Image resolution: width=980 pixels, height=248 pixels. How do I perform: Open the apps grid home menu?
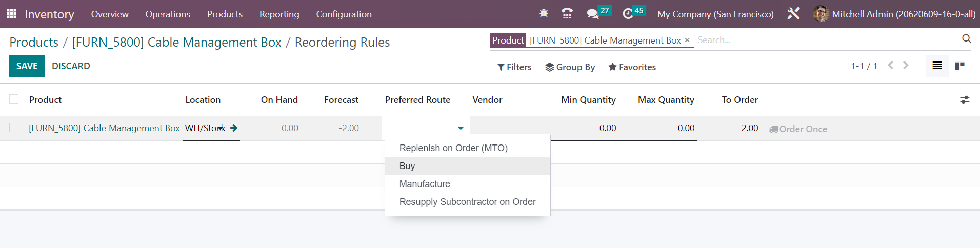[11, 14]
